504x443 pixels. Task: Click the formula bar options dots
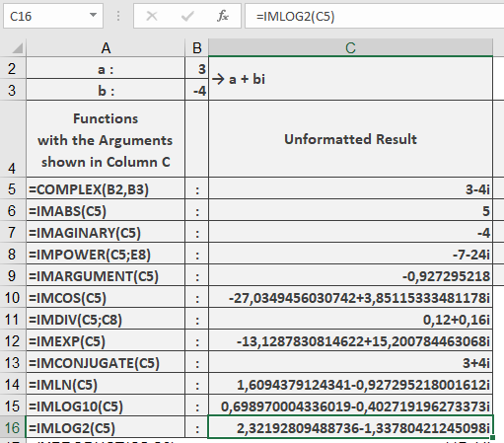[118, 16]
